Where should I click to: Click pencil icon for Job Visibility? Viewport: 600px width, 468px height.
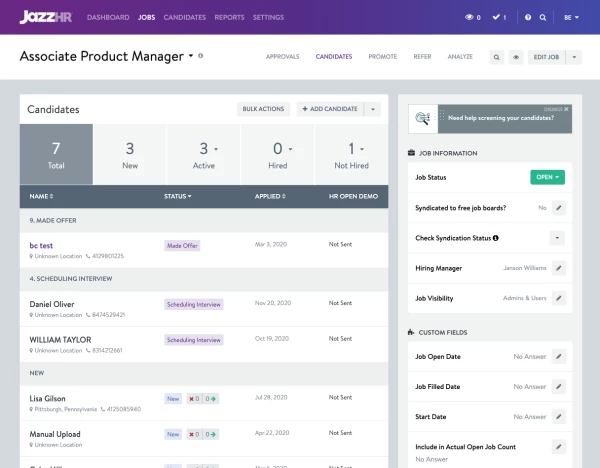click(x=558, y=298)
